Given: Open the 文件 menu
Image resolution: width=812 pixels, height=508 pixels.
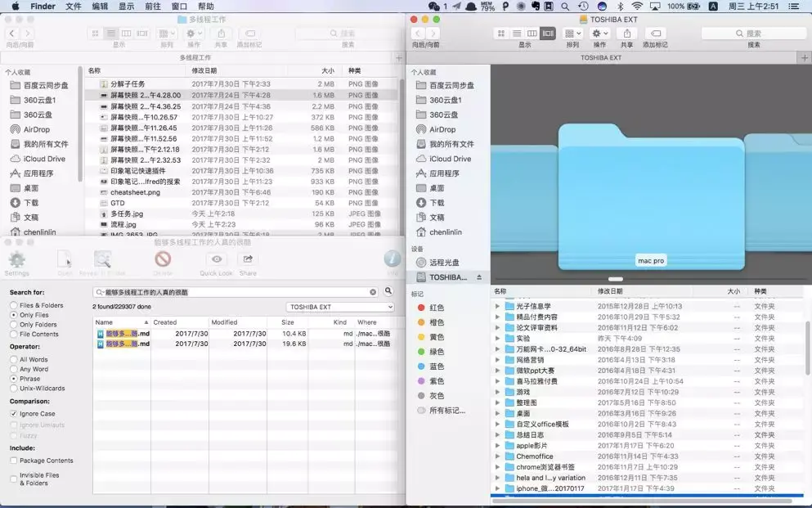Looking at the screenshot, I should coord(73,7).
